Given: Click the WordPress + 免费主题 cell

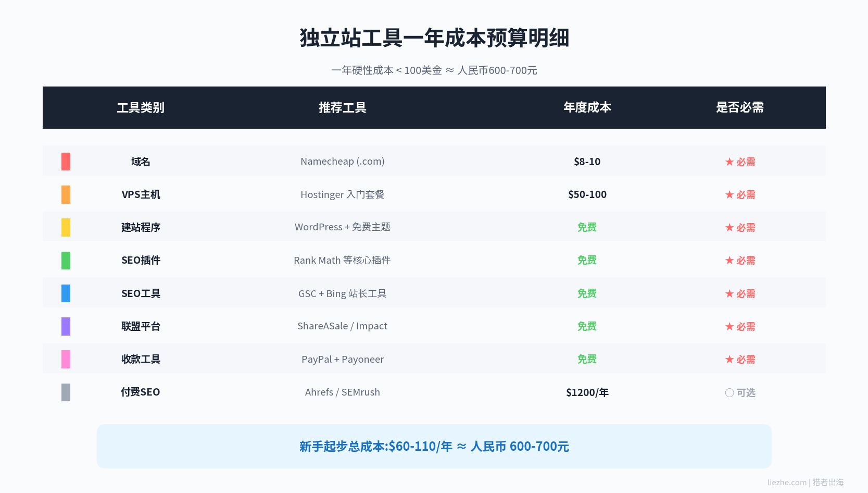Looking at the screenshot, I should (x=343, y=227).
